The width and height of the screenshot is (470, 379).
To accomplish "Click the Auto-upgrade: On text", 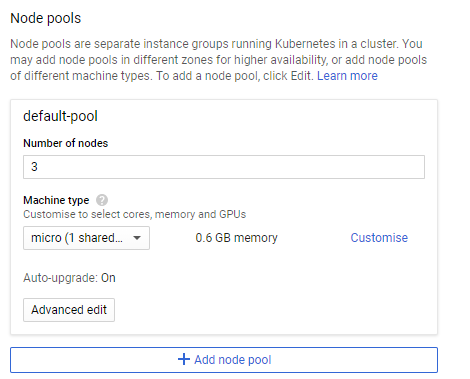I will pyautogui.click(x=69, y=278).
